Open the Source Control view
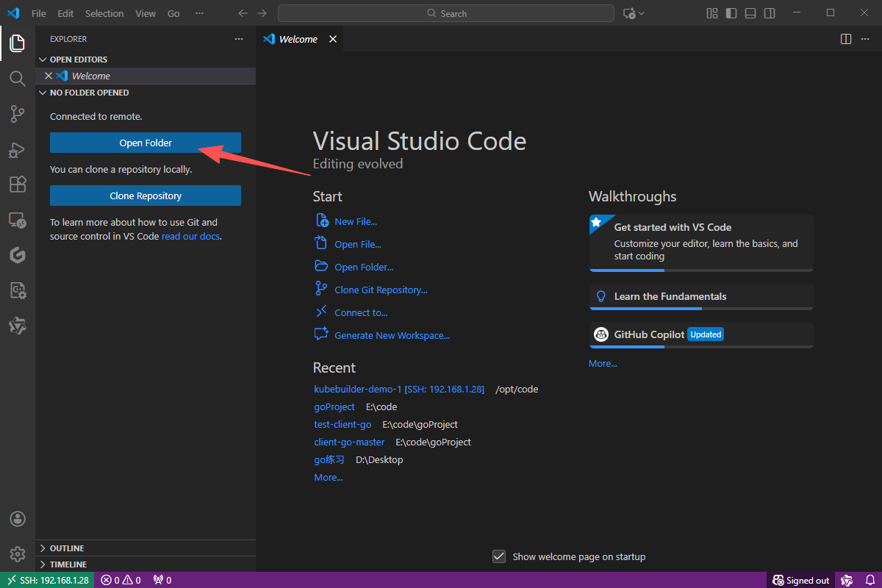The image size is (882, 588). [x=17, y=114]
